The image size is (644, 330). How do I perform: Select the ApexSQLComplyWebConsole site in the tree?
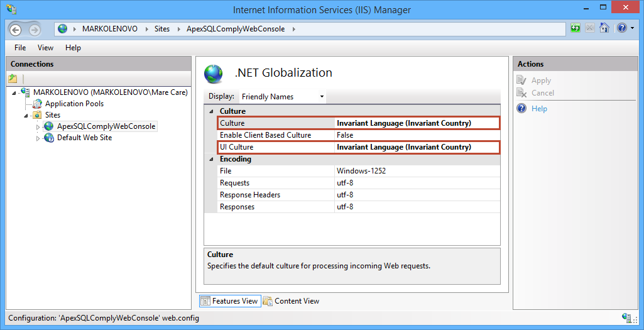coord(106,126)
